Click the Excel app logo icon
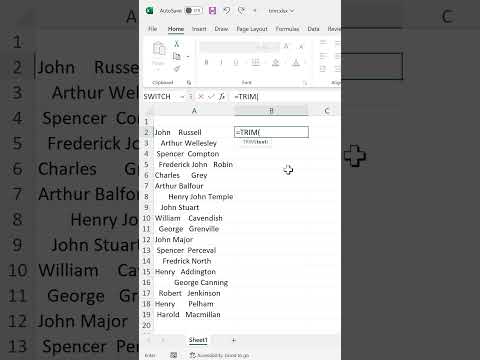Image resolution: width=480 pixels, height=360 pixels. [x=150, y=11]
